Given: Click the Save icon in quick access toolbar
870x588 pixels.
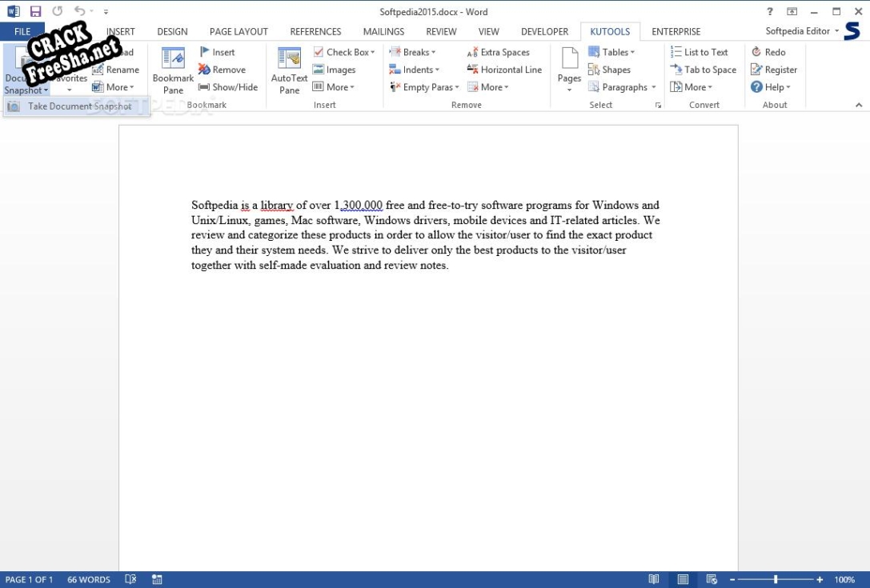Looking at the screenshot, I should (x=35, y=12).
